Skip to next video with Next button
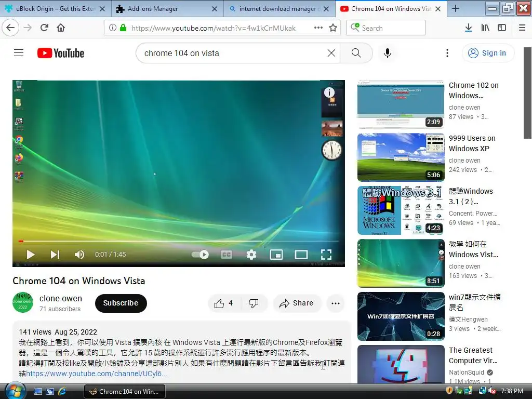Image resolution: width=532 pixels, height=399 pixels. 55,255
